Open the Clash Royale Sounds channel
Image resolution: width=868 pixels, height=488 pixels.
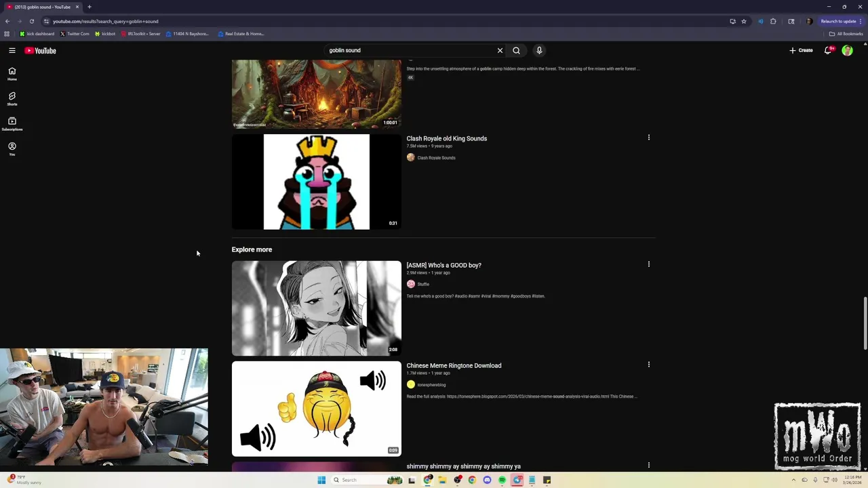pyautogui.click(x=436, y=158)
